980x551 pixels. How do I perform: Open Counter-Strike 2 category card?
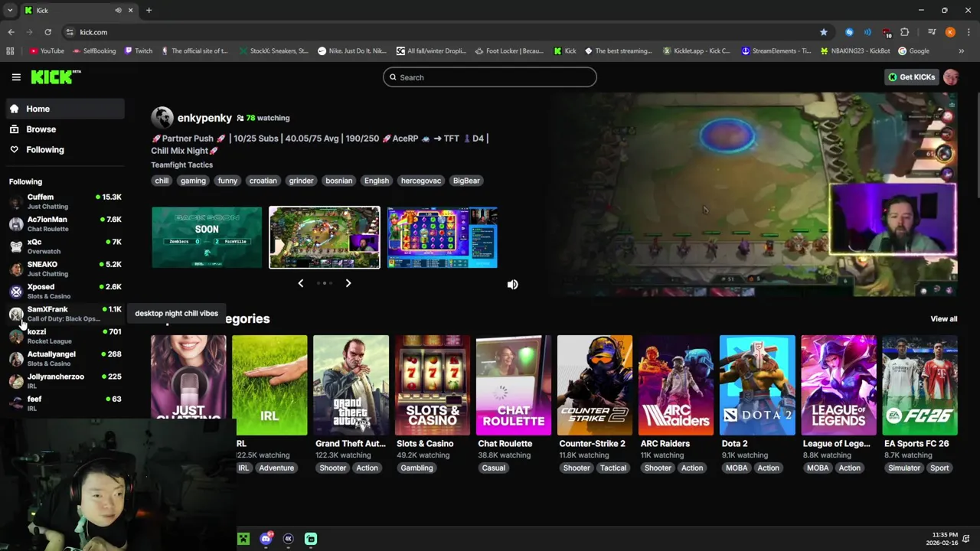click(595, 403)
